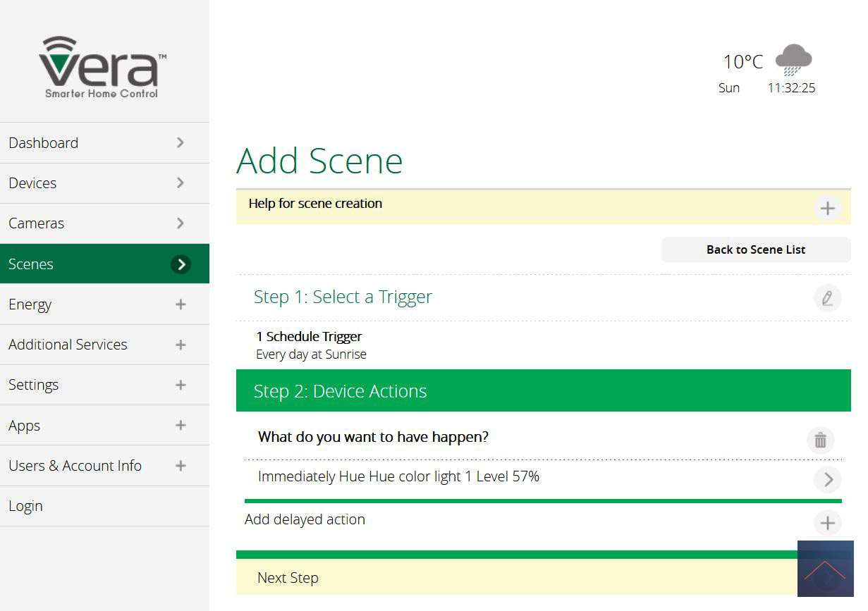Go to the Devices menu item

(32, 183)
